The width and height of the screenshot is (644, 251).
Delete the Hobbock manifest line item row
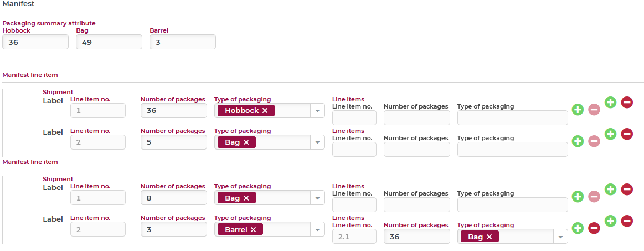pyautogui.click(x=627, y=103)
